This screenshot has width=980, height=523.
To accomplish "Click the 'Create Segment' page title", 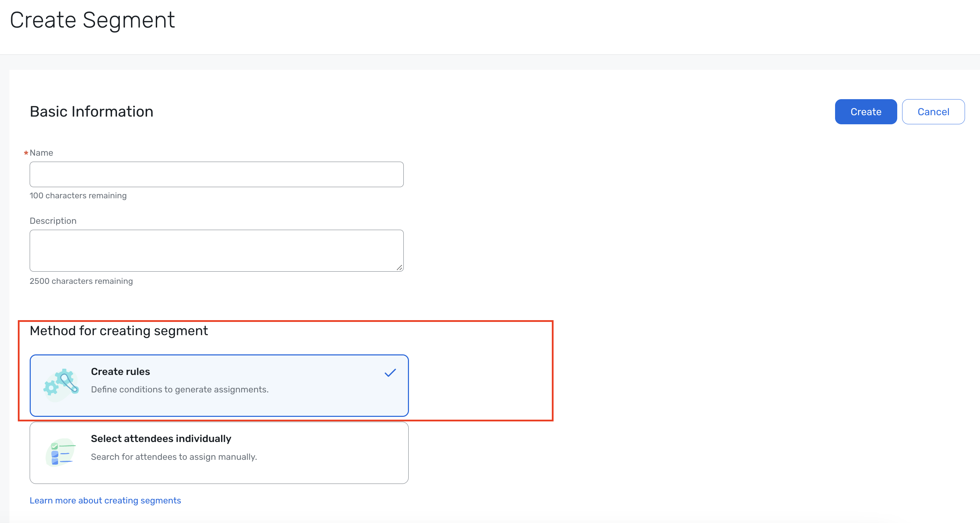I will coord(92,20).
